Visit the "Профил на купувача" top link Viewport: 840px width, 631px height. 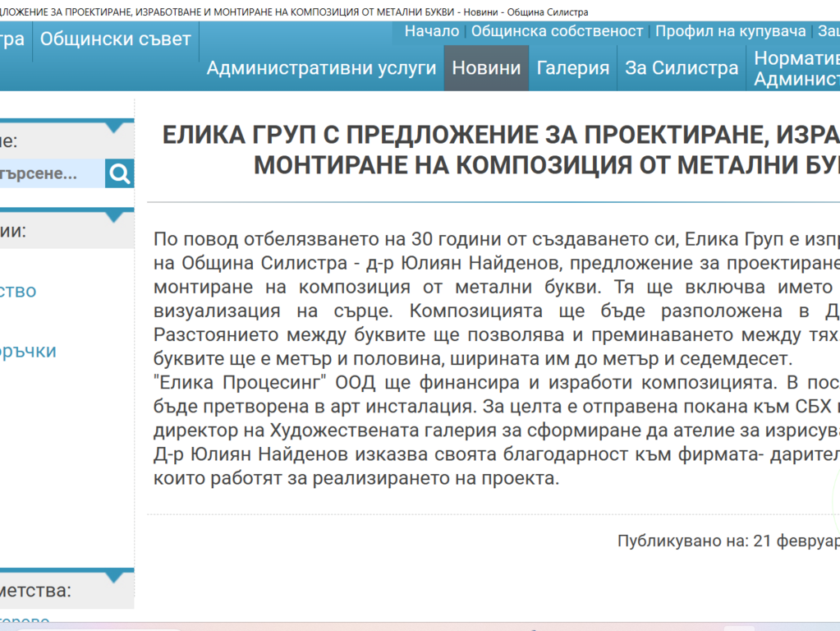tap(731, 31)
